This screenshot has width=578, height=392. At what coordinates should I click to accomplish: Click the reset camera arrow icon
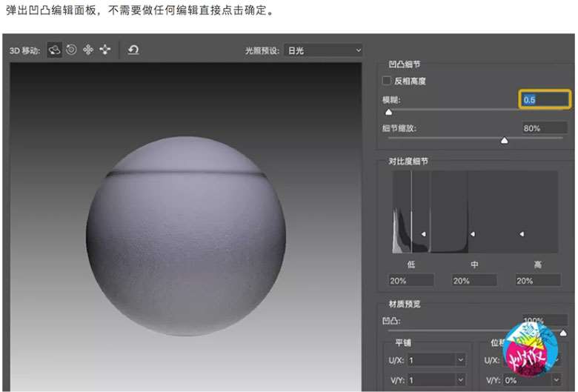click(133, 50)
